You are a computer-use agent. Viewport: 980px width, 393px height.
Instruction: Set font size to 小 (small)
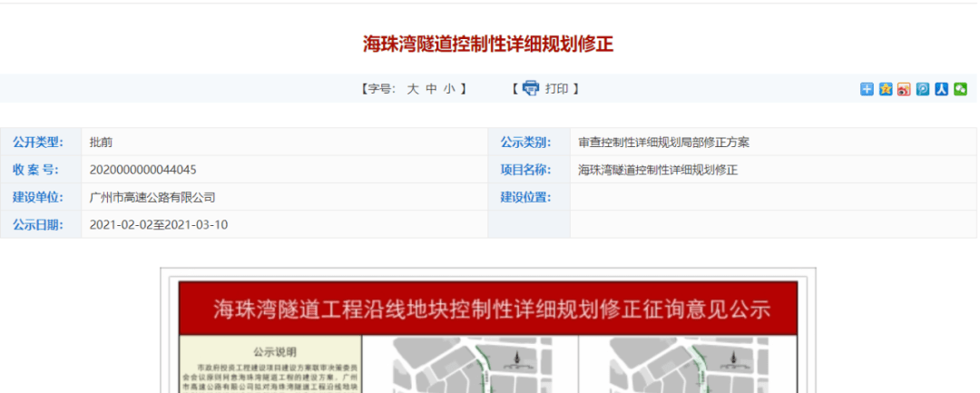click(449, 89)
